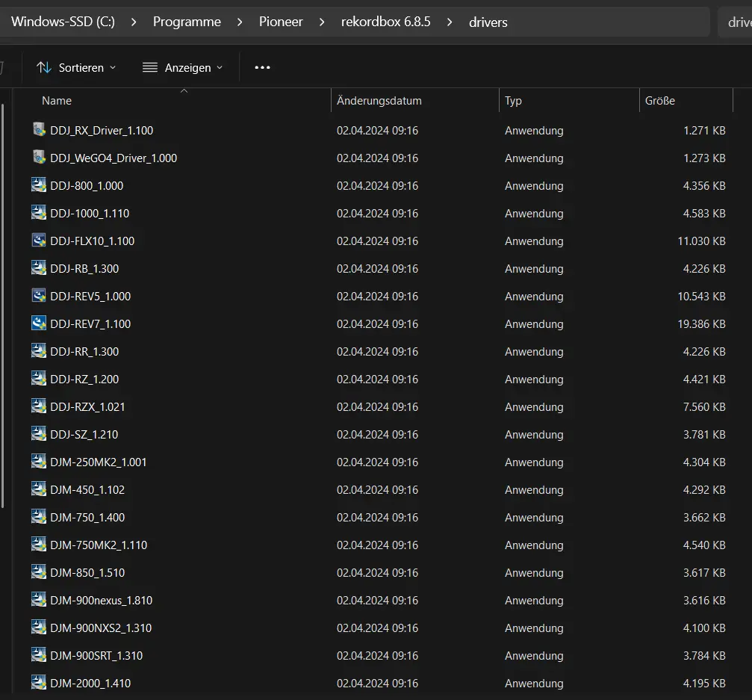Screen dimensions: 752x700
Task: Sort files by the Größe column
Action: pyautogui.click(x=660, y=100)
